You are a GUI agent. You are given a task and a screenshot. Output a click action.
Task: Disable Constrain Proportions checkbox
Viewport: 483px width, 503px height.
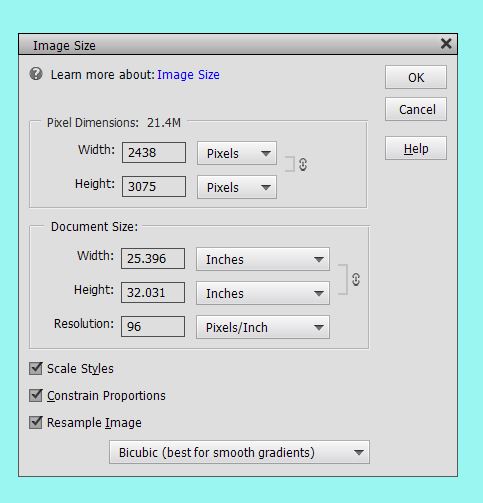coord(36,396)
